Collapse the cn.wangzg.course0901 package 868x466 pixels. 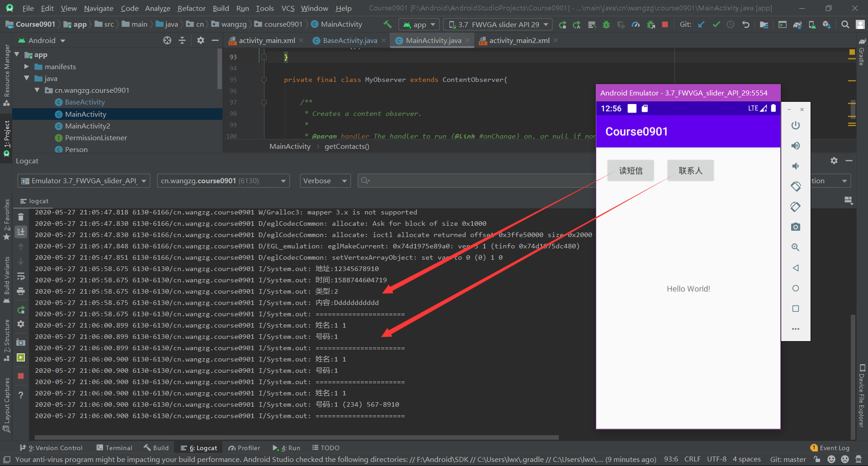pos(37,90)
